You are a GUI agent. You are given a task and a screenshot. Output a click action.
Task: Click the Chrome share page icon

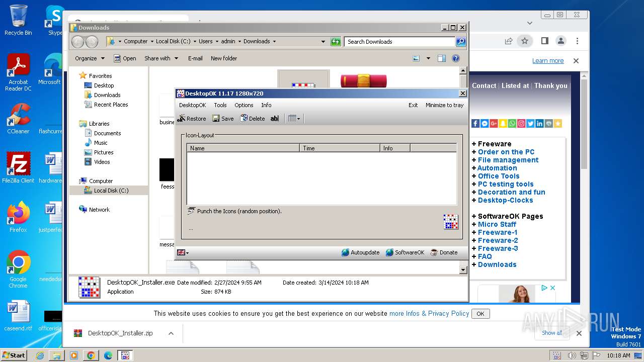509,41
